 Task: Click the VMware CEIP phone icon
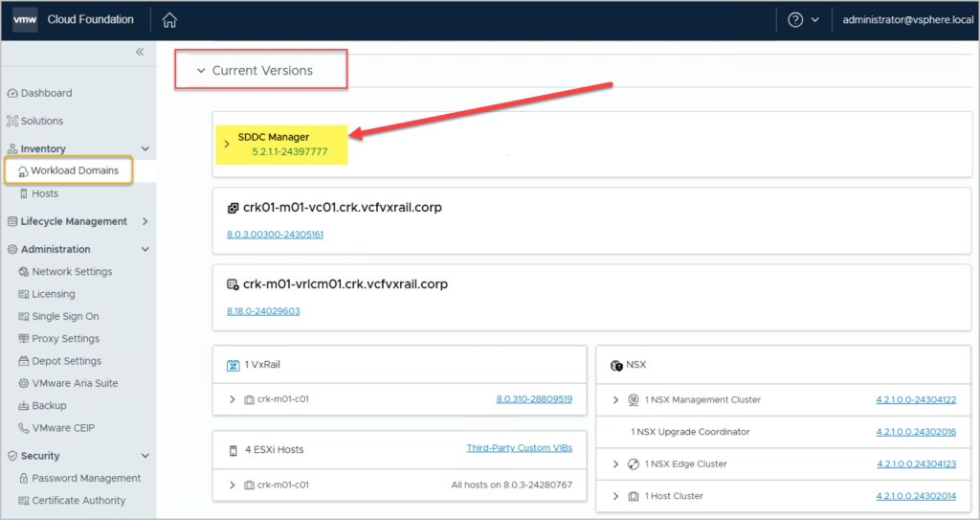24,428
